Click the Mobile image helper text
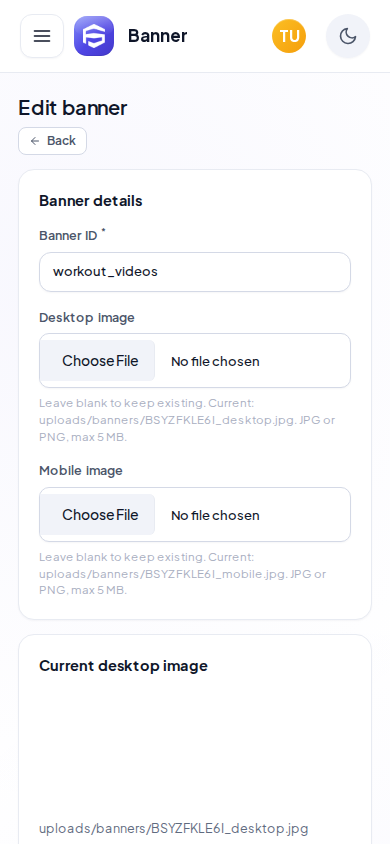This screenshot has height=844, width=390. coord(183,574)
